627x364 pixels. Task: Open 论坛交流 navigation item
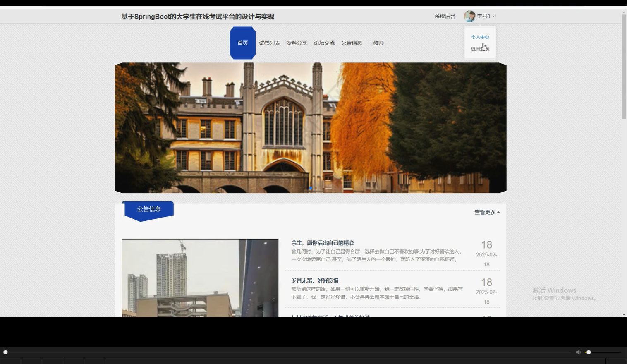coord(324,43)
